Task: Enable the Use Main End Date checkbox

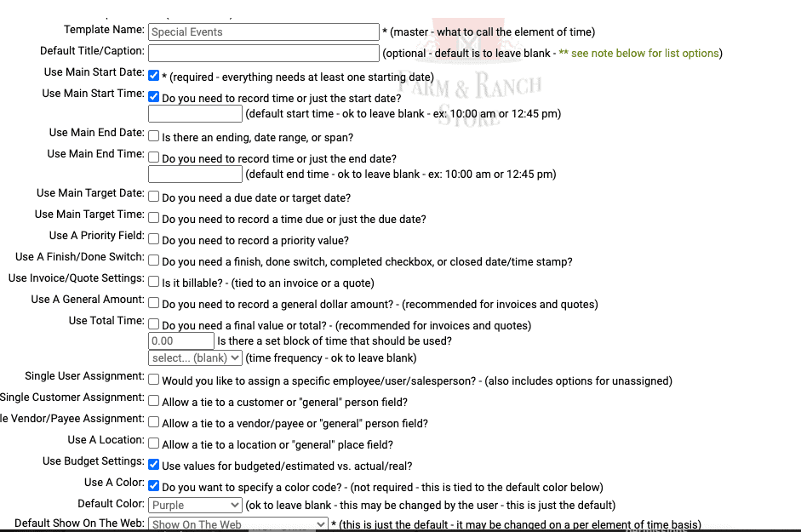Action: [154, 136]
